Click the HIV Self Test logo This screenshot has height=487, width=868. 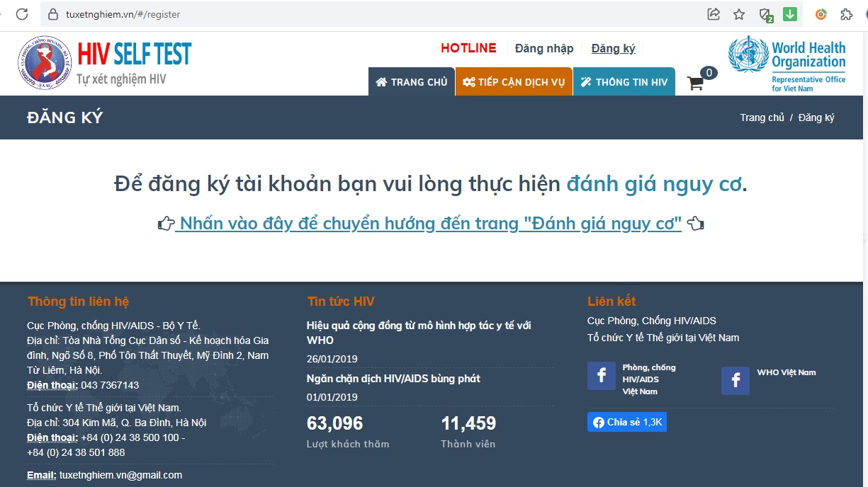tap(105, 62)
